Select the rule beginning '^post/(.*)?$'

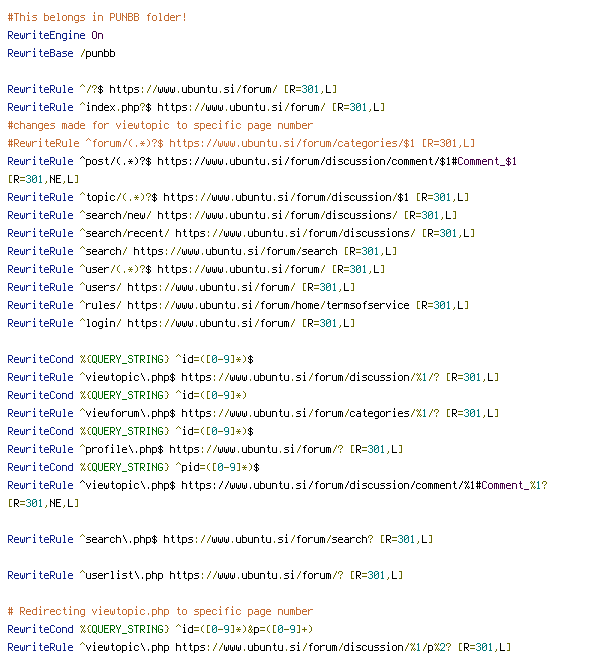click(262, 161)
